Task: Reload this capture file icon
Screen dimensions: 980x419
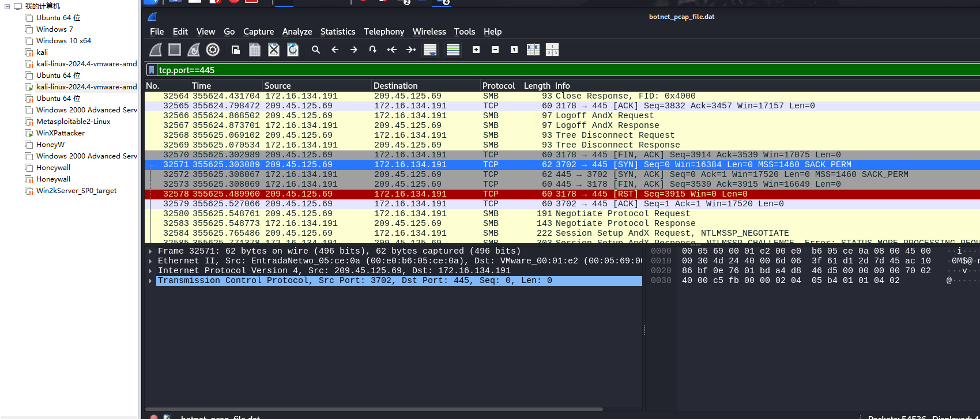Action: [293, 50]
